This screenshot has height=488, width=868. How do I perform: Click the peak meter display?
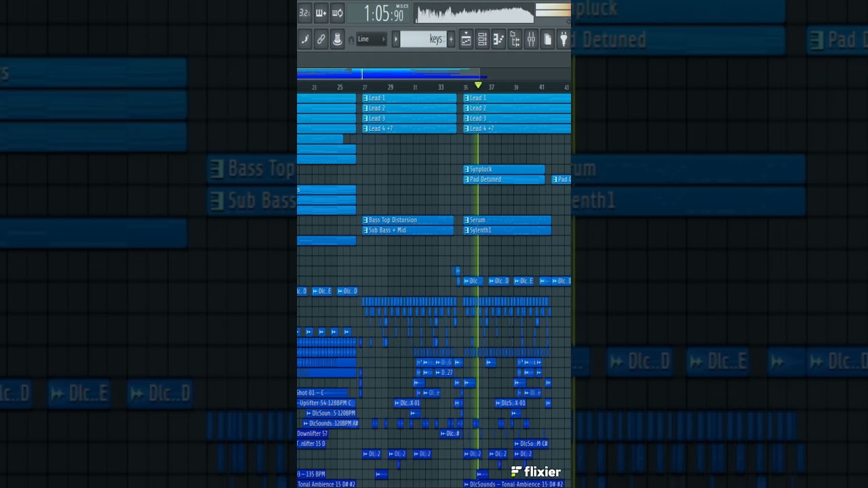pyautogui.click(x=553, y=10)
